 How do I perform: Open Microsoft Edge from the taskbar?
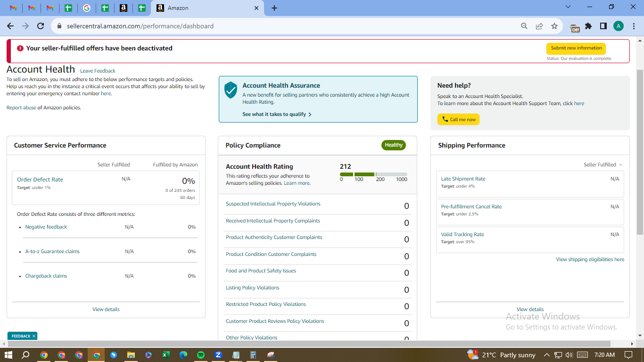(183, 355)
